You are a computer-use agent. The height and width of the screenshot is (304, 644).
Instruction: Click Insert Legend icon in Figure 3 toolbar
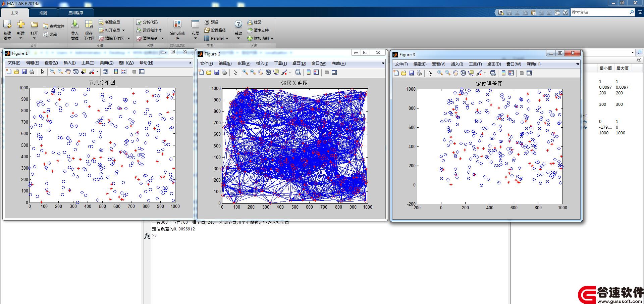(x=511, y=73)
